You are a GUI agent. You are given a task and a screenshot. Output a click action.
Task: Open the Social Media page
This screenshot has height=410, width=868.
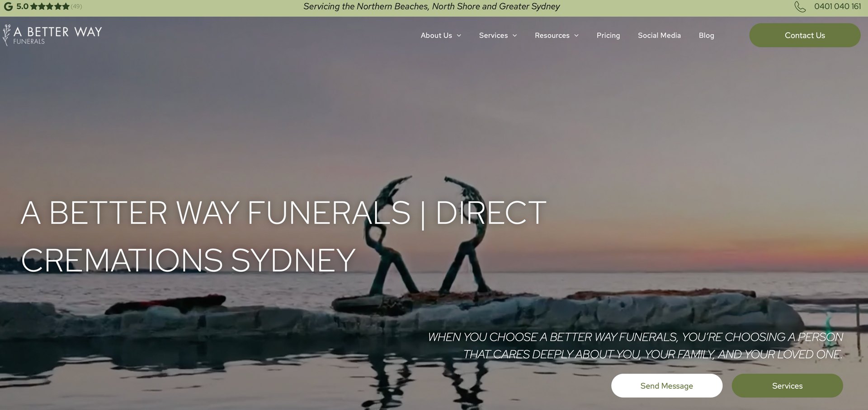point(659,35)
